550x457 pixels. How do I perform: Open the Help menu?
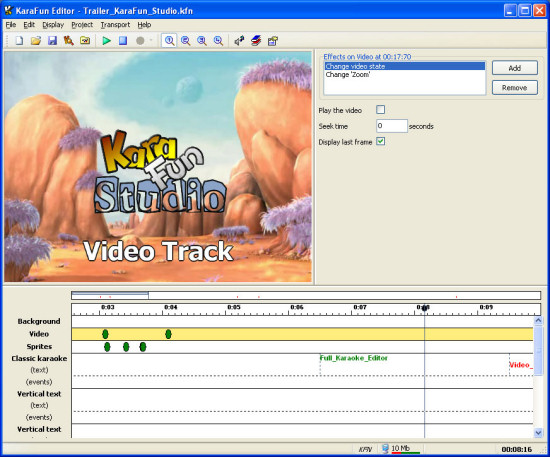click(x=144, y=25)
